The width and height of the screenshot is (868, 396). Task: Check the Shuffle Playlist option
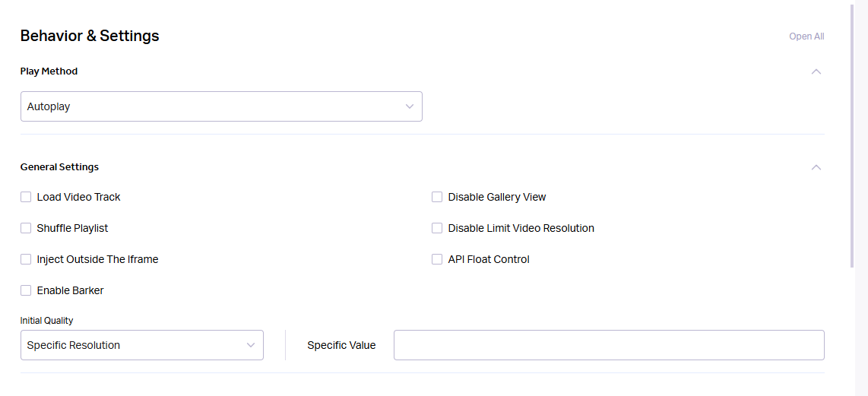click(26, 227)
